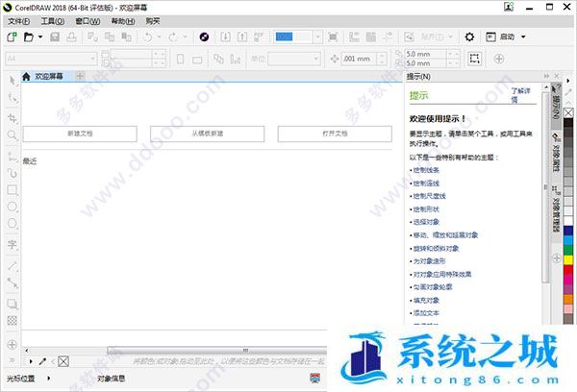Open the 购买 menu
Screen dimensions: 577x392
(153, 21)
